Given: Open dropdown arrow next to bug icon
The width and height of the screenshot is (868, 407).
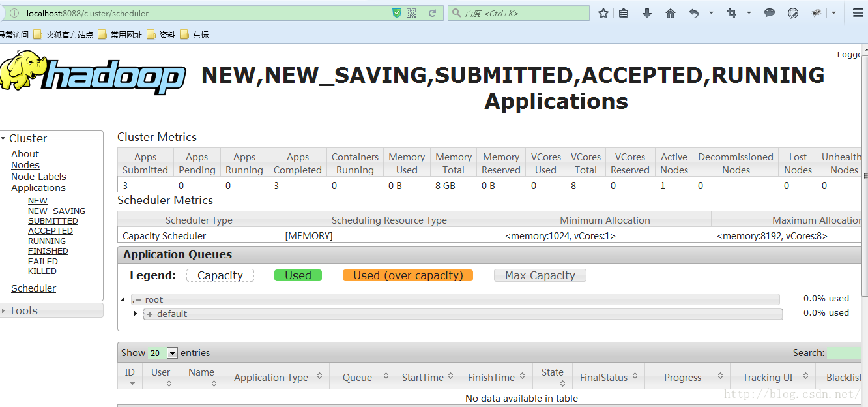Looking at the screenshot, I should coord(833,13).
